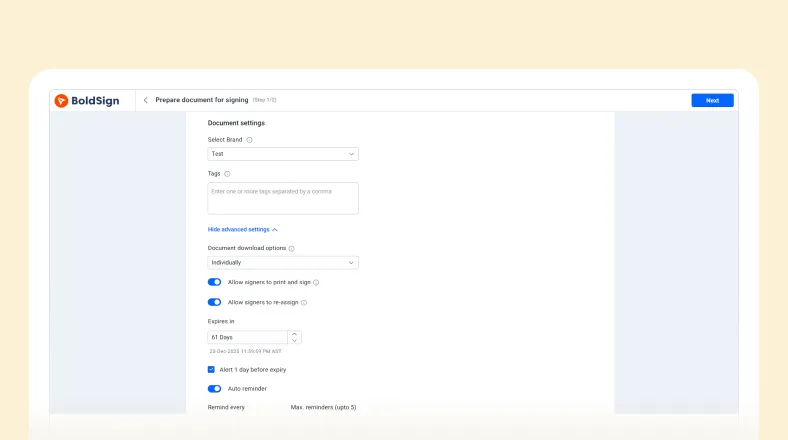Image resolution: width=788 pixels, height=440 pixels.
Task: Click into the Tags input field
Action: click(x=283, y=198)
